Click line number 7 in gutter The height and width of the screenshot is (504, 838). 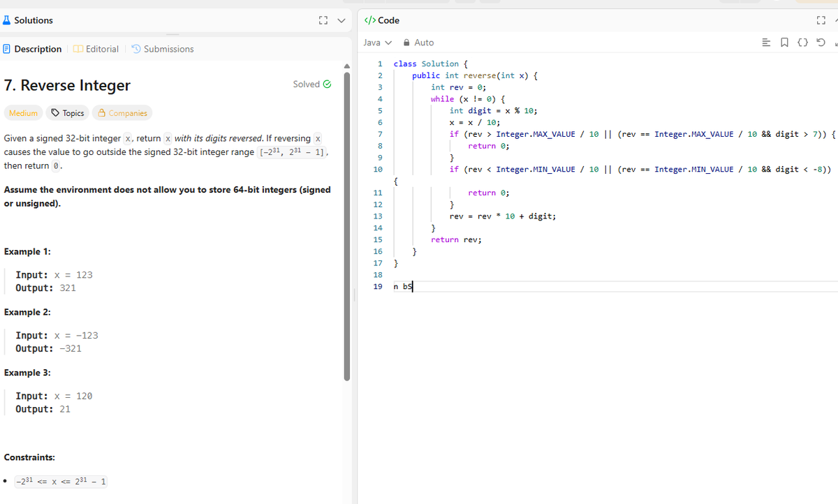379,134
